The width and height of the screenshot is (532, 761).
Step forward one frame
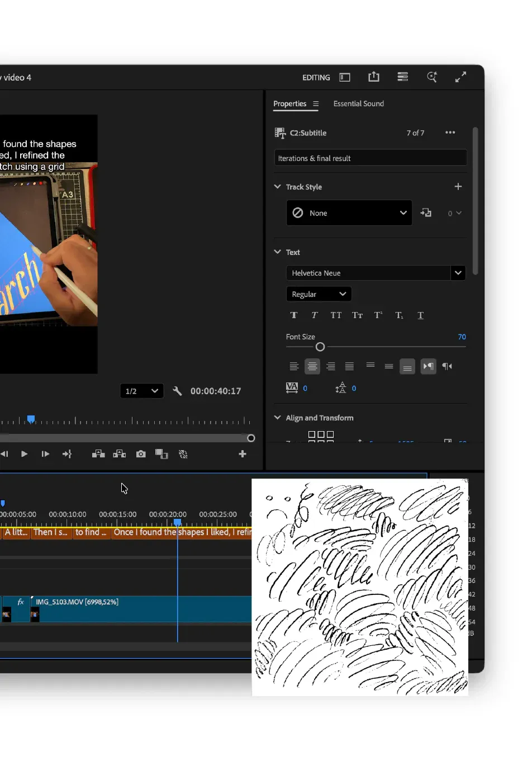[45, 454]
